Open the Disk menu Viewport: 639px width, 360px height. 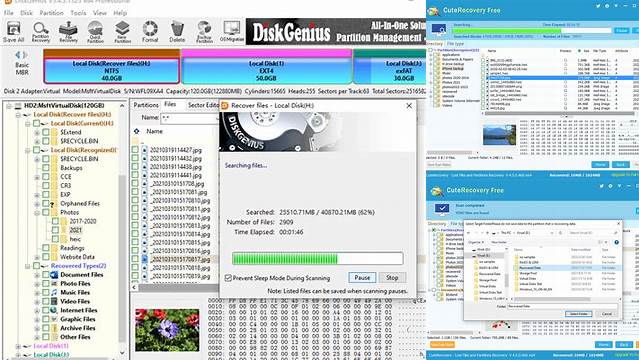point(26,13)
